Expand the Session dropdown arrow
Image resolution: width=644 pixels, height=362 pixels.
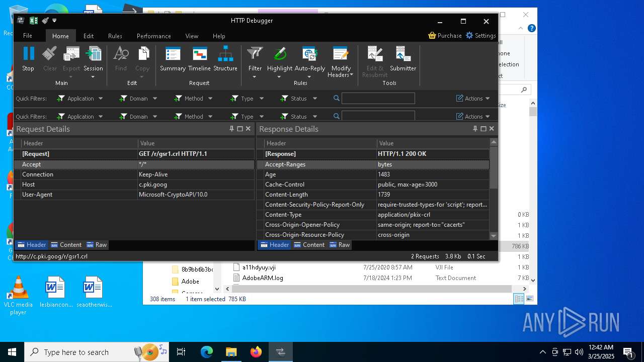93,77
